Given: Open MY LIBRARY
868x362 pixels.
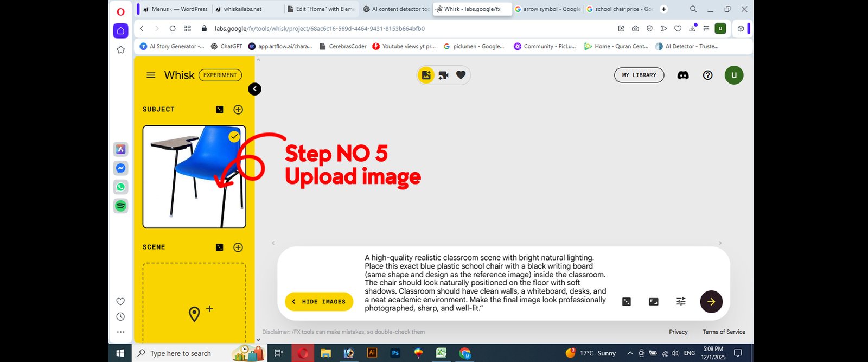Looking at the screenshot, I should click(639, 75).
